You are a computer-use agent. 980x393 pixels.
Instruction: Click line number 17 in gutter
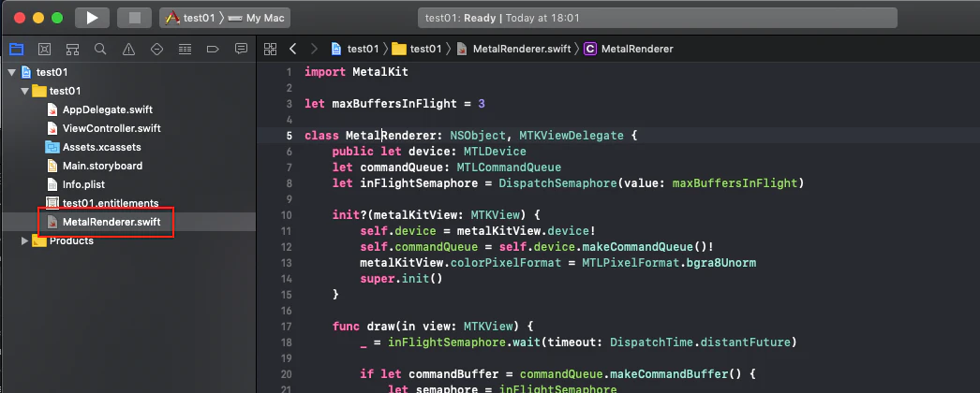click(x=287, y=327)
